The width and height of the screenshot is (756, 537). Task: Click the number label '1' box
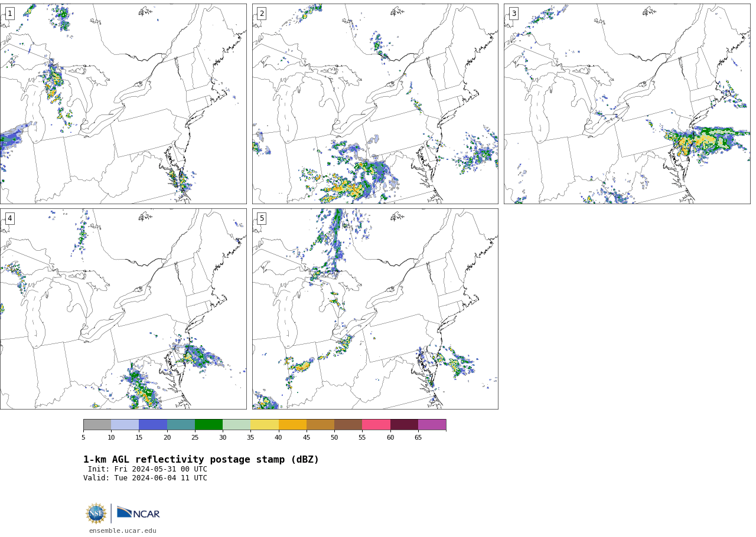tap(9, 14)
